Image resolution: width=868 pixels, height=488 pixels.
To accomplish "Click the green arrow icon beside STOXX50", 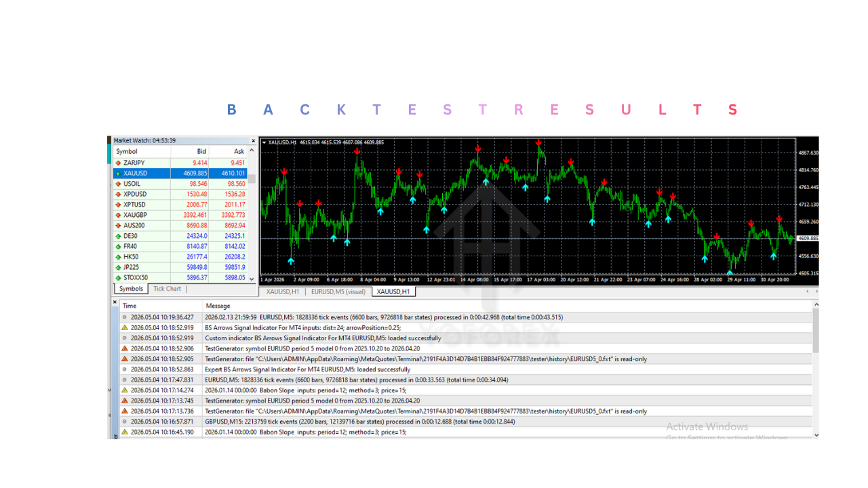I will [118, 278].
